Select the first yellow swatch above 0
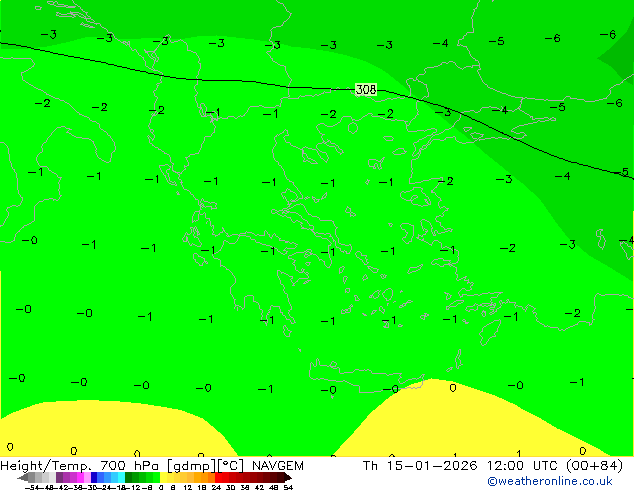 [163, 477]
